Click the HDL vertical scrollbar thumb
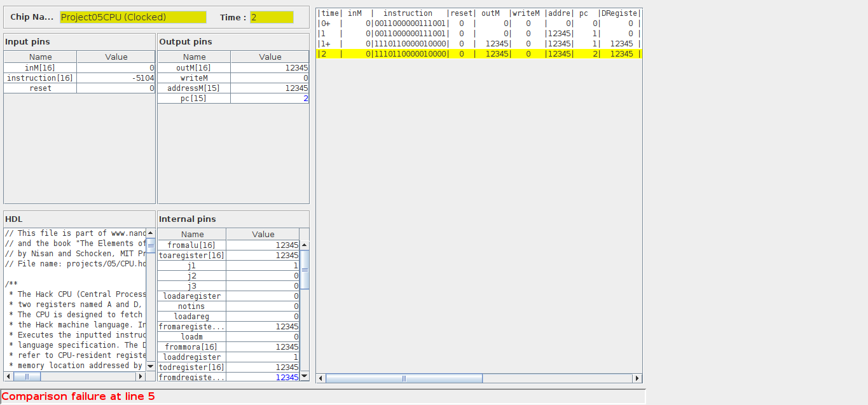The width and height of the screenshot is (868, 405). [151, 245]
